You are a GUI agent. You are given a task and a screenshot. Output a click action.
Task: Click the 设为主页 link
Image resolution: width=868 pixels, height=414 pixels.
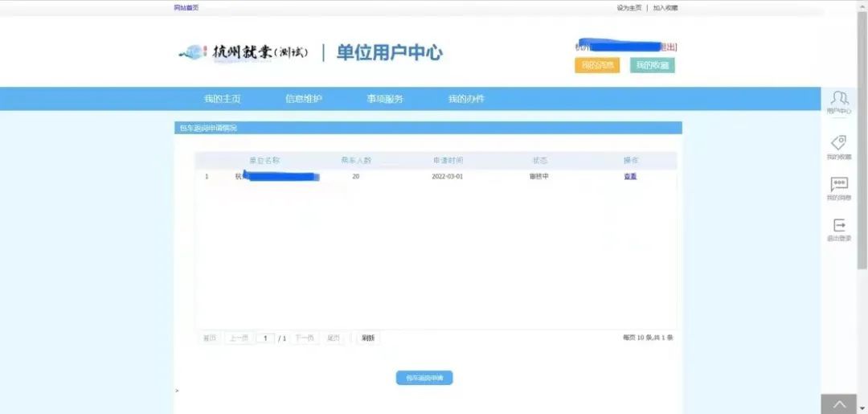pos(629,7)
